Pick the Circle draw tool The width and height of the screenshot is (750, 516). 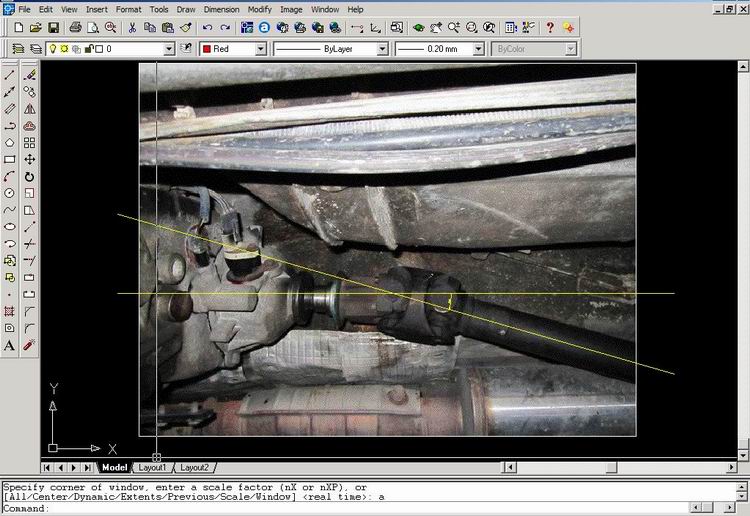[10, 193]
